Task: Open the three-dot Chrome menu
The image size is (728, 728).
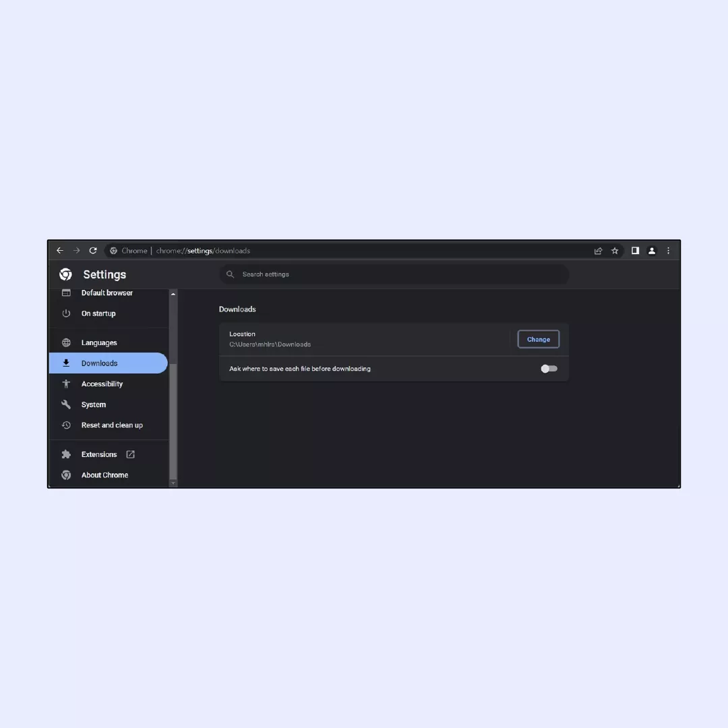Action: [x=669, y=251]
